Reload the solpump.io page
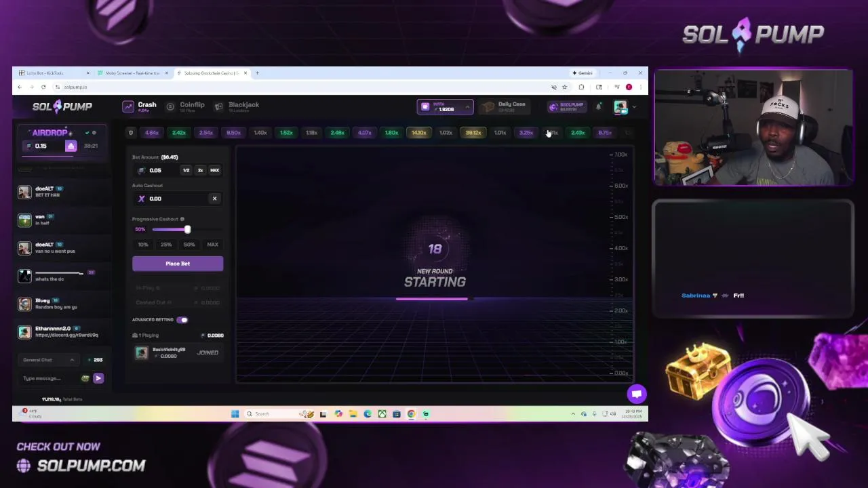The width and height of the screenshot is (868, 488). (x=43, y=87)
